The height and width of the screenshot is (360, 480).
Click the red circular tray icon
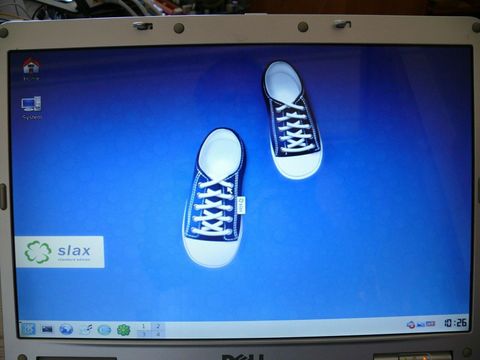click(x=411, y=324)
